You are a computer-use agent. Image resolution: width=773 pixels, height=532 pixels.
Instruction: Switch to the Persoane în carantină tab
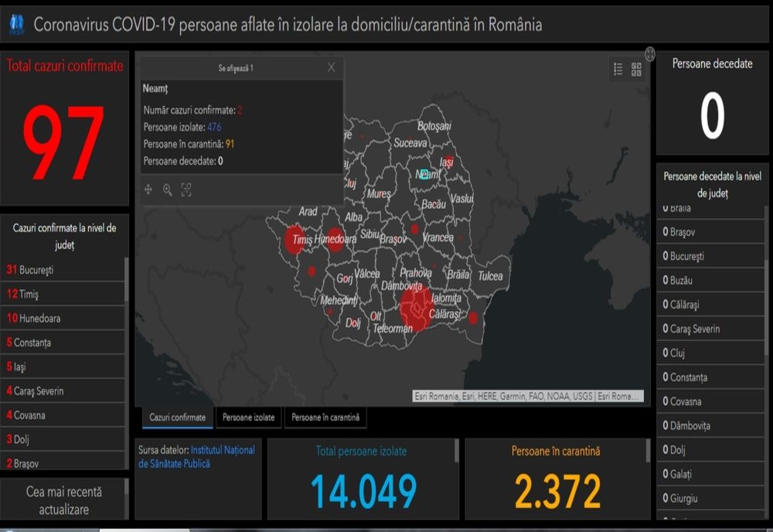[326, 417]
